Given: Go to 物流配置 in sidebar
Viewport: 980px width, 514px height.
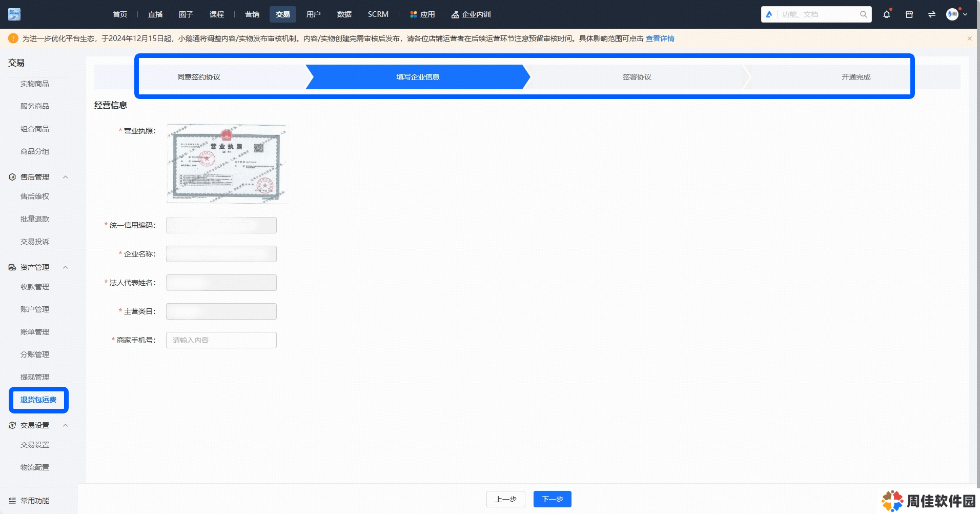Looking at the screenshot, I should tap(35, 467).
